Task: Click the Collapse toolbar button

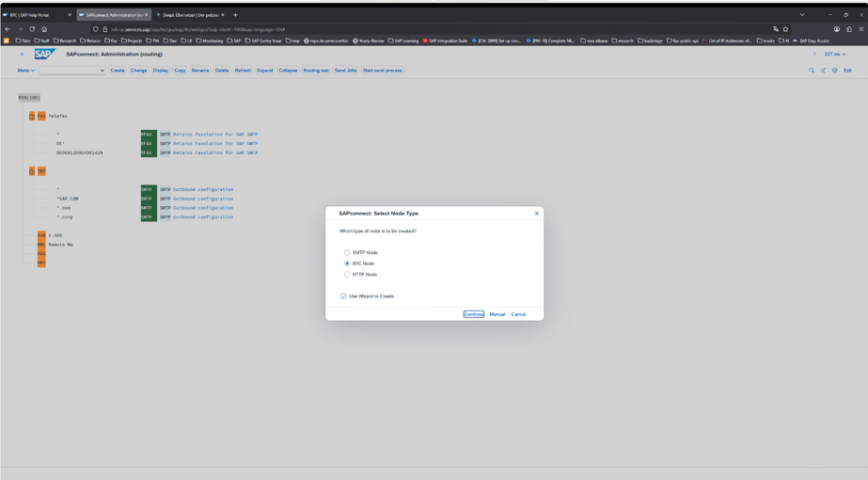Action: [288, 71]
